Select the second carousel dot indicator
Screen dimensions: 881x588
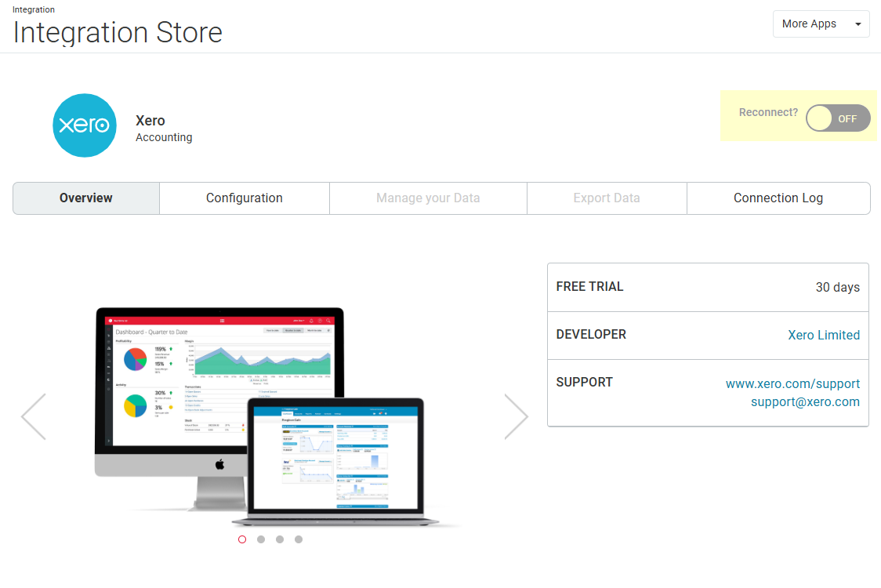(x=261, y=539)
